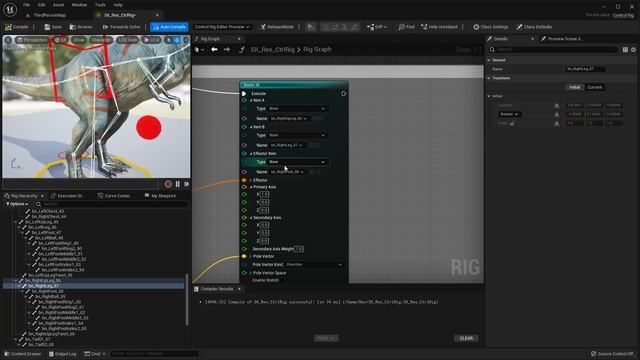Click the viewport options hamburger icon
This screenshot has width=640, height=360.
[8, 40]
